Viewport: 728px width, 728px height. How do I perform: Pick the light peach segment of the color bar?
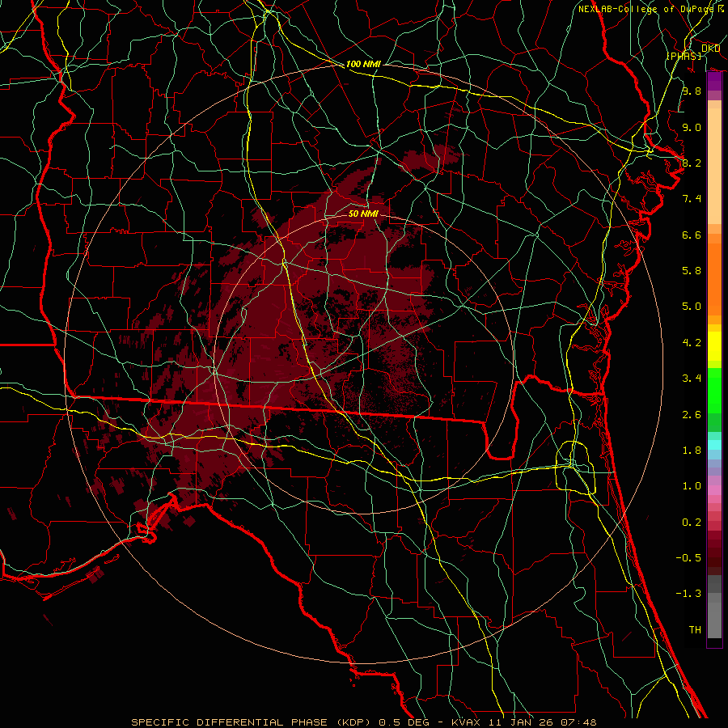[714, 167]
